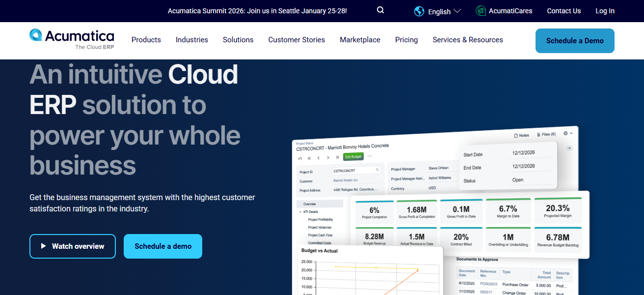Click the Watch overview button

[x=73, y=246]
